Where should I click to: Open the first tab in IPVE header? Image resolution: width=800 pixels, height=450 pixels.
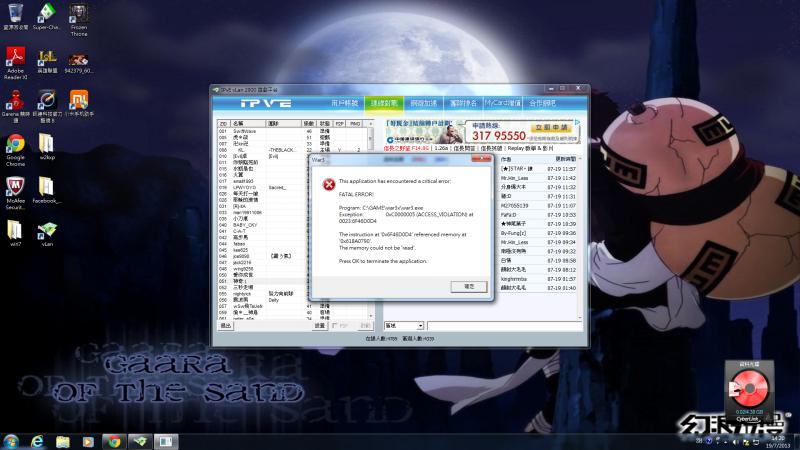click(x=344, y=103)
